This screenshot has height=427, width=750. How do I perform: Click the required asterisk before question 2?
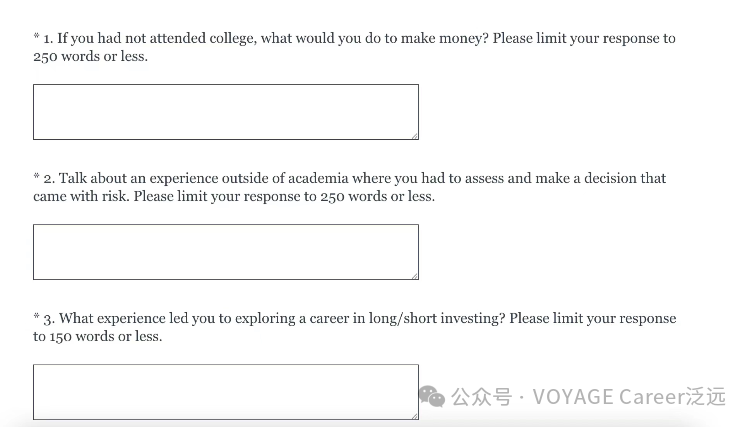coord(36,178)
